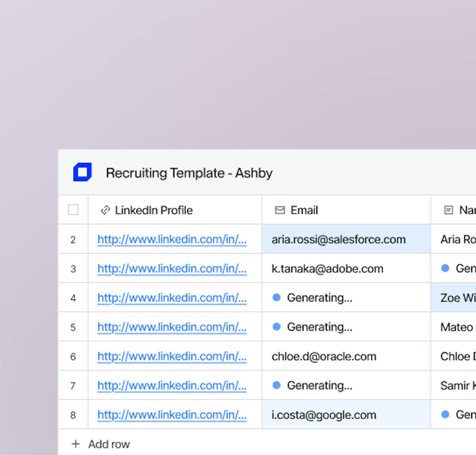Click the Zoe name cell in row 4
Screen dimensions: 476x455
454,298
